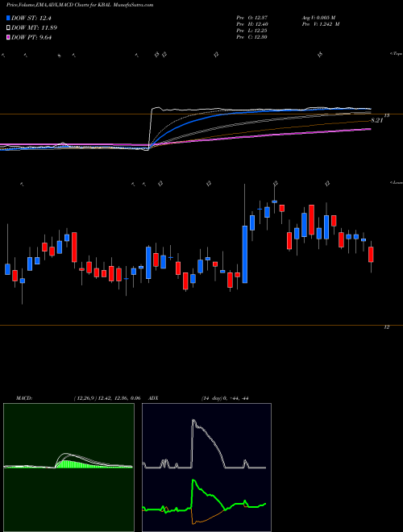Click the ADX (14 day) values text
The height and width of the screenshot is (532, 403).
[225, 398]
